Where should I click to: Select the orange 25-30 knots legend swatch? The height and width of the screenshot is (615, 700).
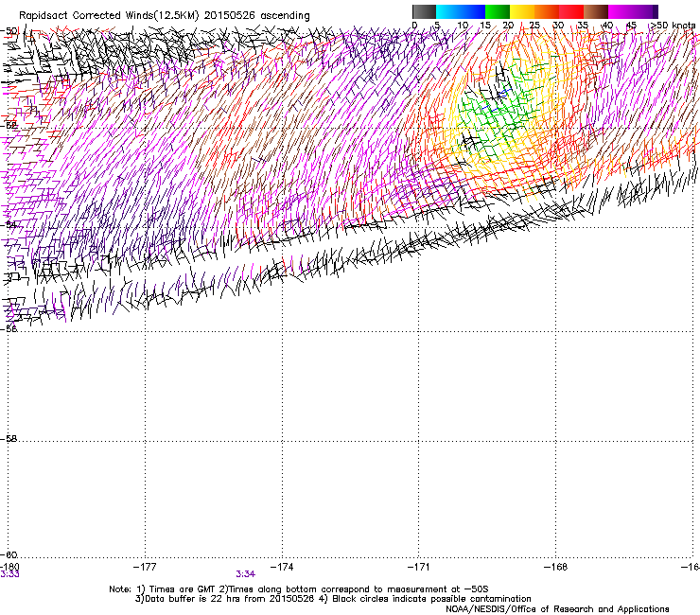pos(547,11)
